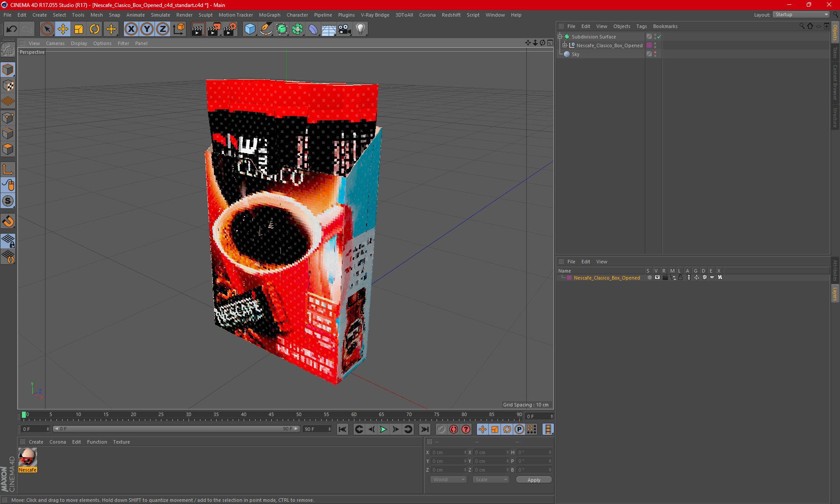
Task: Switch to Polygons mode
Action: click(8, 149)
